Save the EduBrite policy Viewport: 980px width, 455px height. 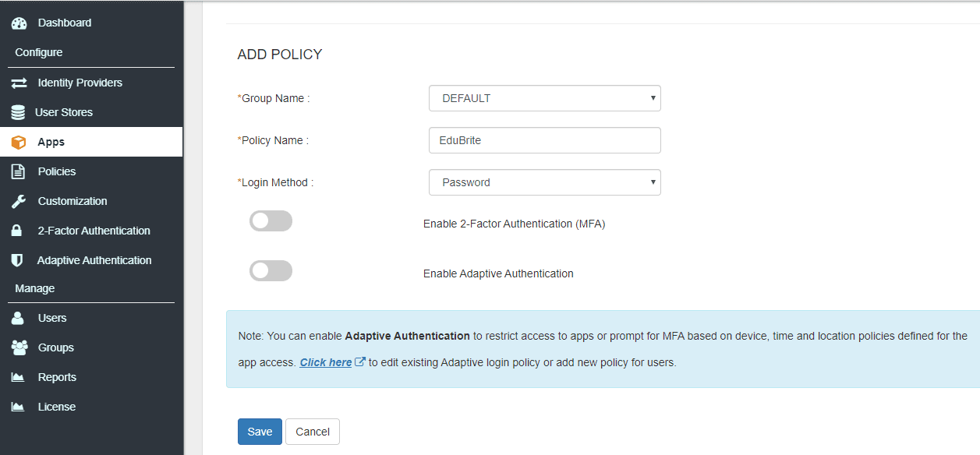coord(260,431)
